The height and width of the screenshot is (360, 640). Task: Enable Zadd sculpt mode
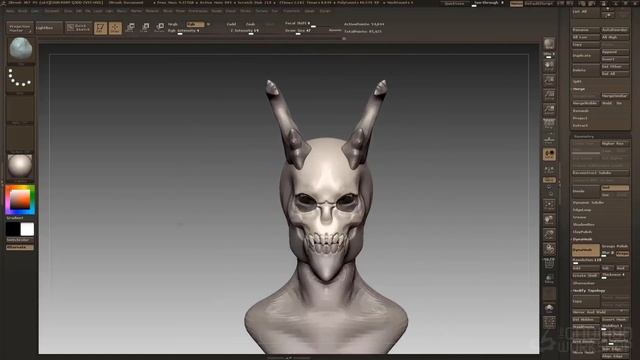(231, 24)
